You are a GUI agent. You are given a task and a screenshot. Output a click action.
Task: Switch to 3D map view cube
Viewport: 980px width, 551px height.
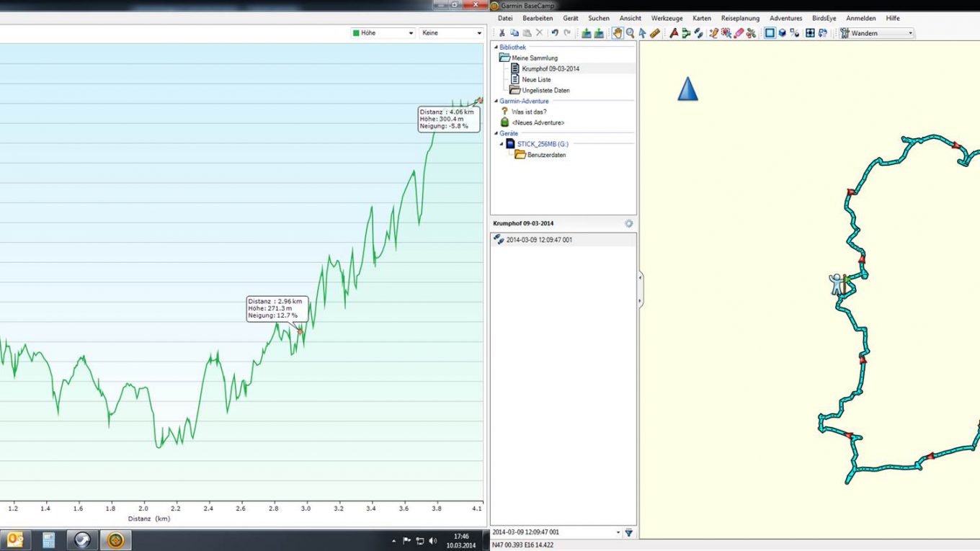click(782, 33)
